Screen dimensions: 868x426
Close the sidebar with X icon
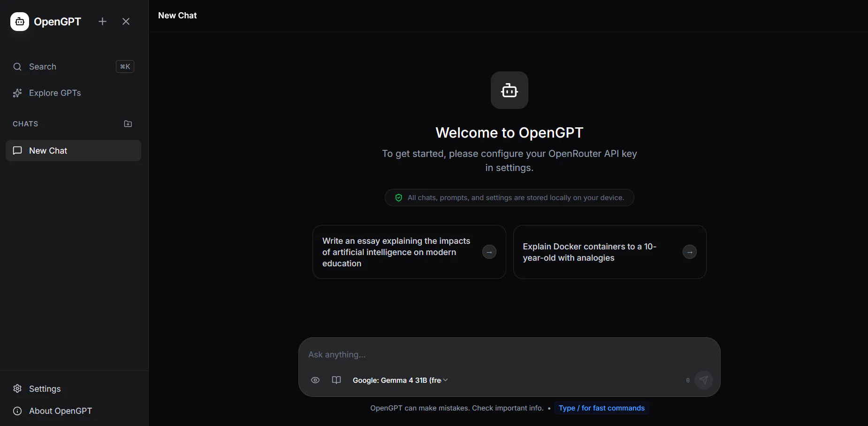126,22
